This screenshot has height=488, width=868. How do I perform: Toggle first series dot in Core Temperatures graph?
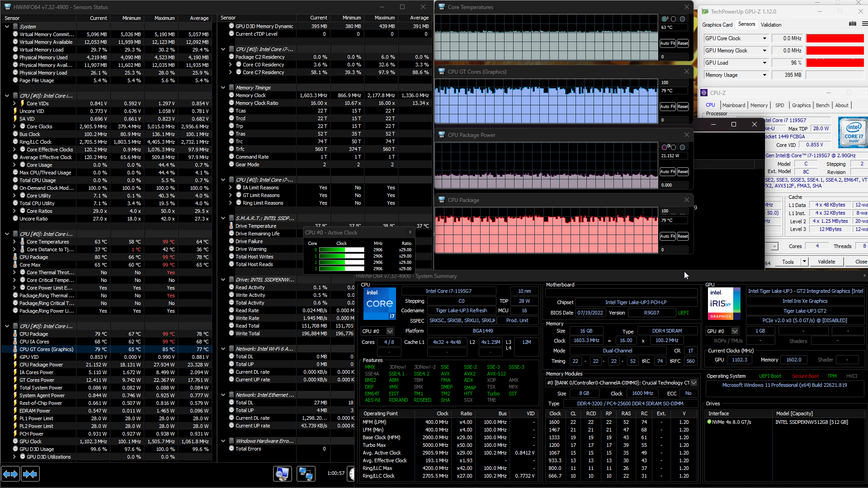[665, 19]
